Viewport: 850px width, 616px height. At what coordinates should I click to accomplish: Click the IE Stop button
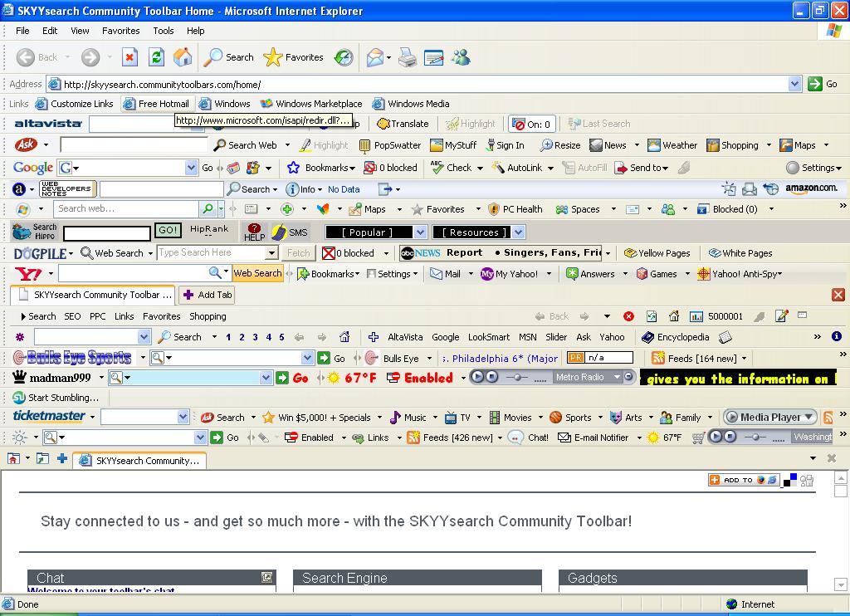(129, 57)
